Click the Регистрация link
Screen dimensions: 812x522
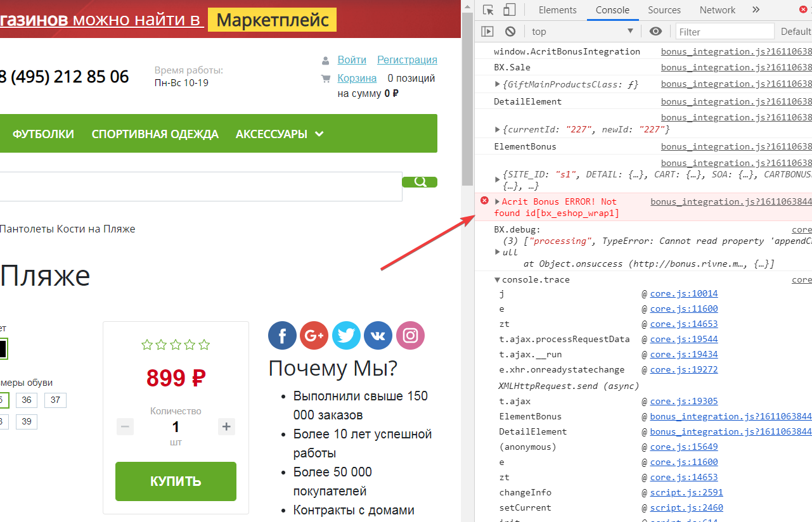(407, 60)
